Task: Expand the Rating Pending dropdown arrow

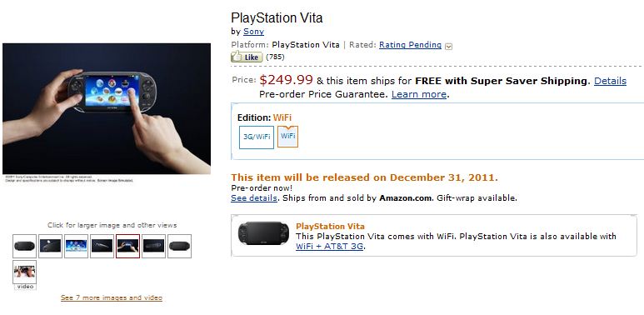Action: click(448, 47)
